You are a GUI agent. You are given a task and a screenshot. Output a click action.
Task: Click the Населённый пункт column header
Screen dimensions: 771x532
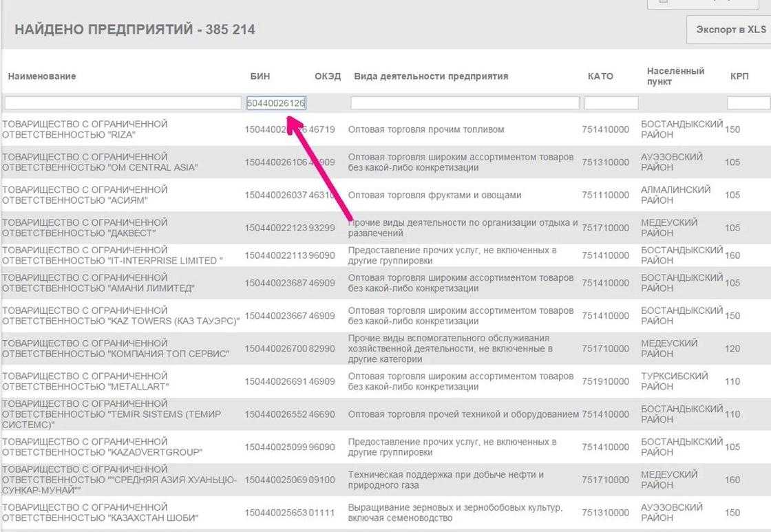(x=675, y=76)
